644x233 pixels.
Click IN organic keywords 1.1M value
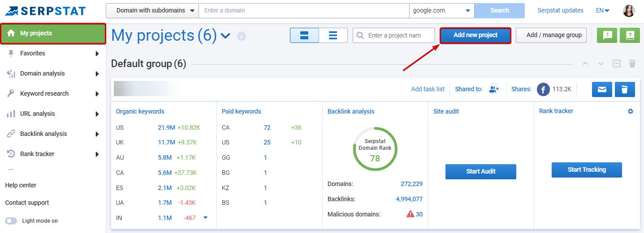pos(165,218)
